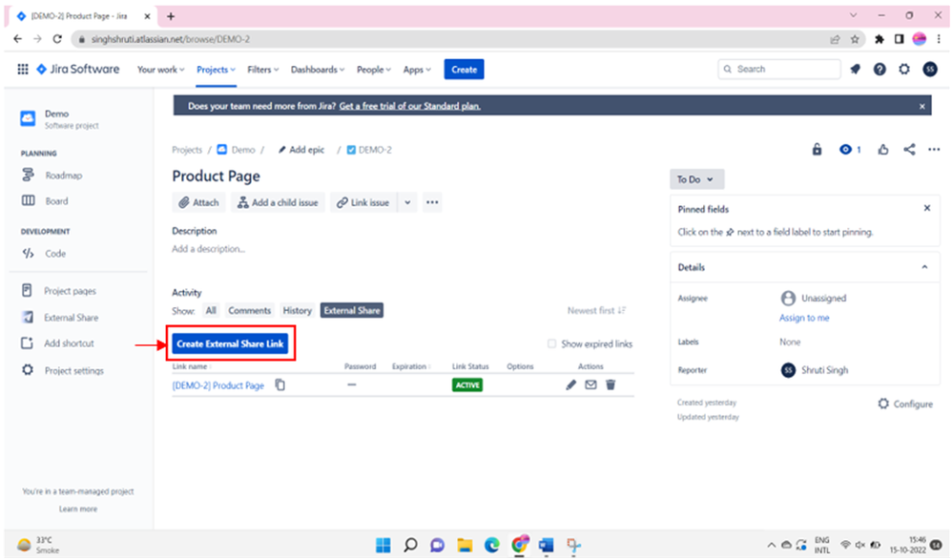Reload the page with browser refresh
Screen dimensions: 952x560
57,39
